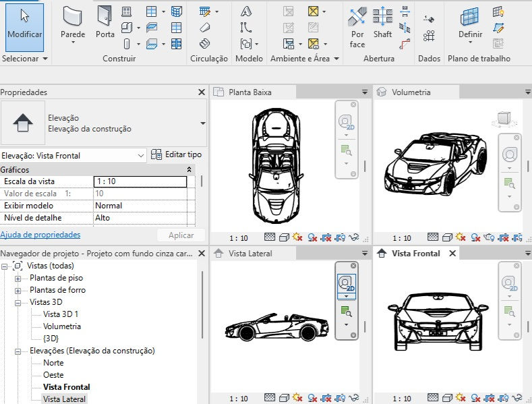Click the detail level icon in Planta Baixa bar
Viewport: 532px width, 404px height.
tap(270, 237)
